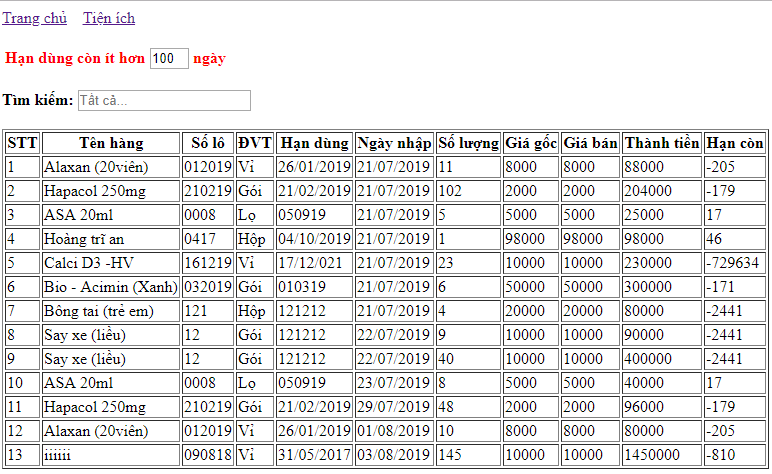This screenshot has height=474, width=772.
Task: Select Hapacol 250mg in row 2
Action: click(111, 191)
